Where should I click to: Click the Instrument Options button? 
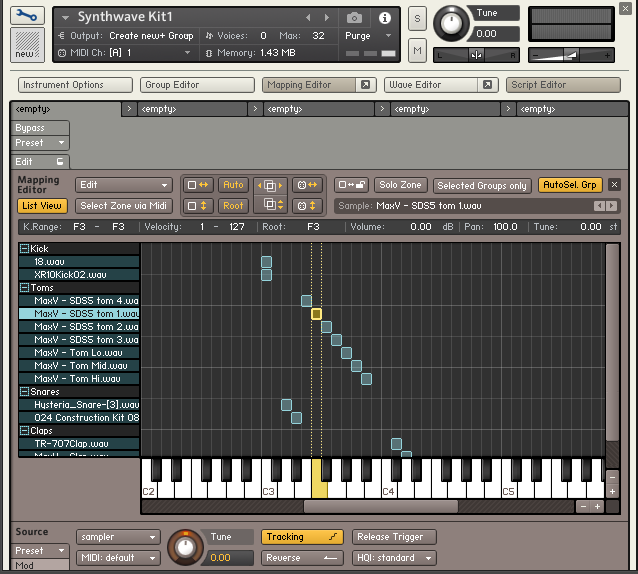pyautogui.click(x=76, y=85)
